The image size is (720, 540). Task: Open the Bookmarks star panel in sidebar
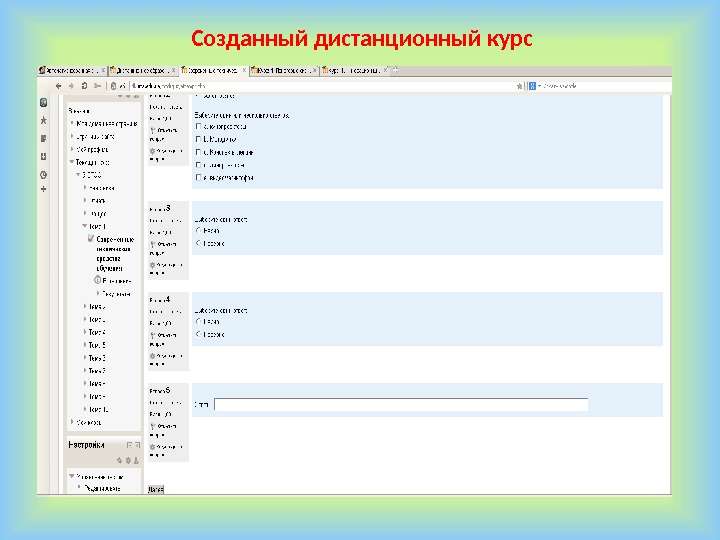pos(44,120)
